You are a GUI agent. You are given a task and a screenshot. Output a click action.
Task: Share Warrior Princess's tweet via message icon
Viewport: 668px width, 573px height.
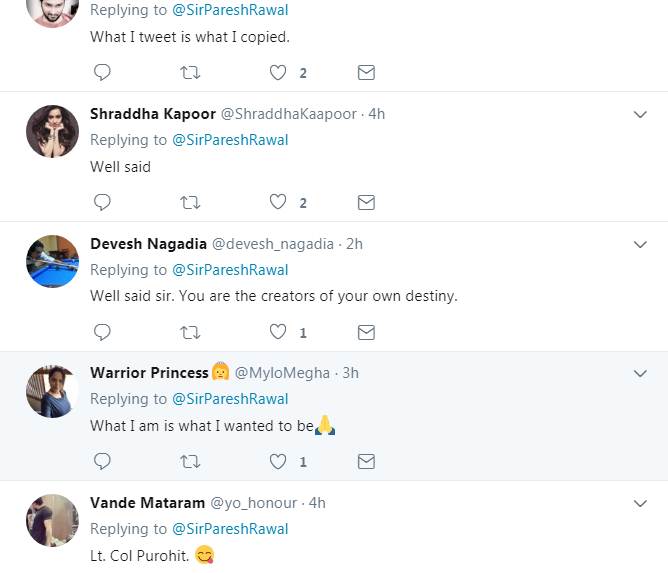pyautogui.click(x=366, y=461)
